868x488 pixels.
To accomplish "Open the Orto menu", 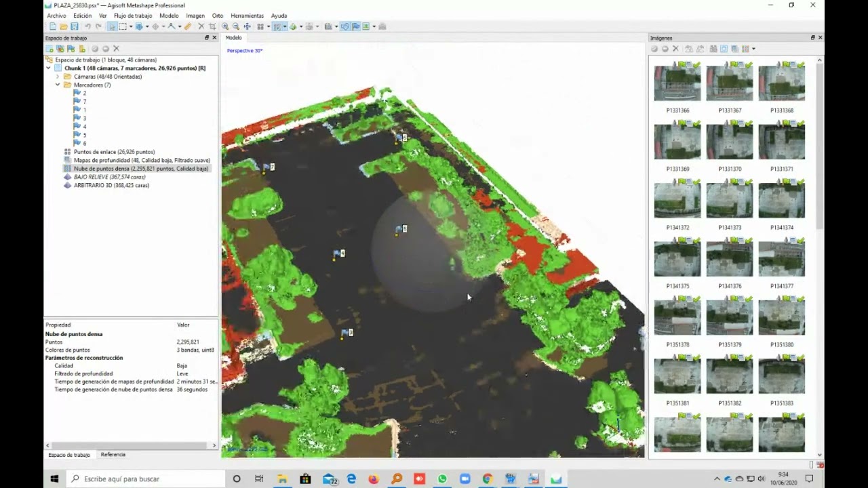I will 217,16.
